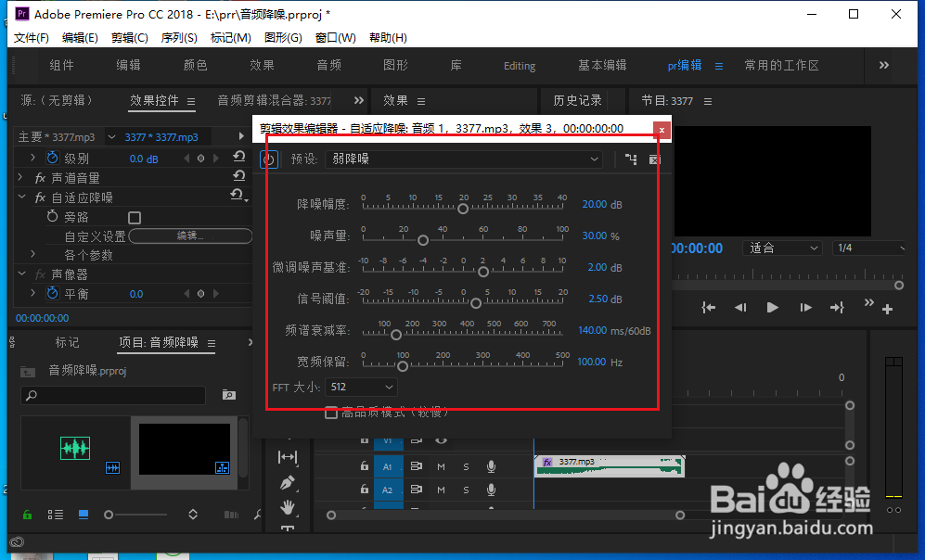Select the Slip tool

click(x=288, y=457)
